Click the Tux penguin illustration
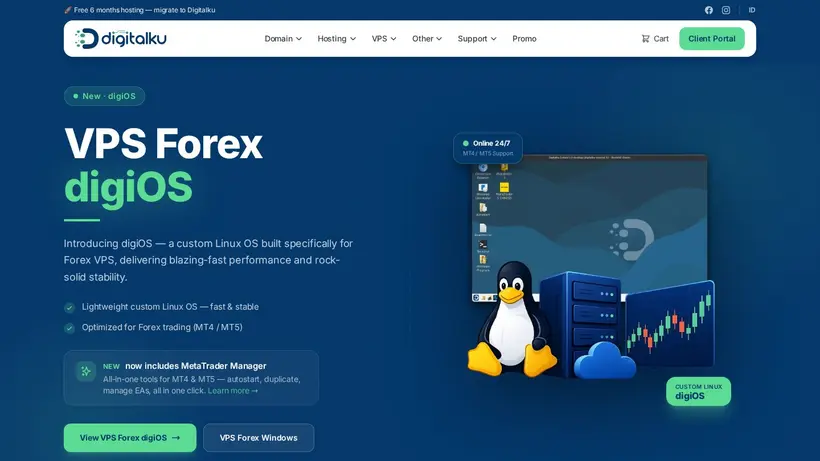Viewport: 820px width, 461px height. pyautogui.click(x=512, y=319)
